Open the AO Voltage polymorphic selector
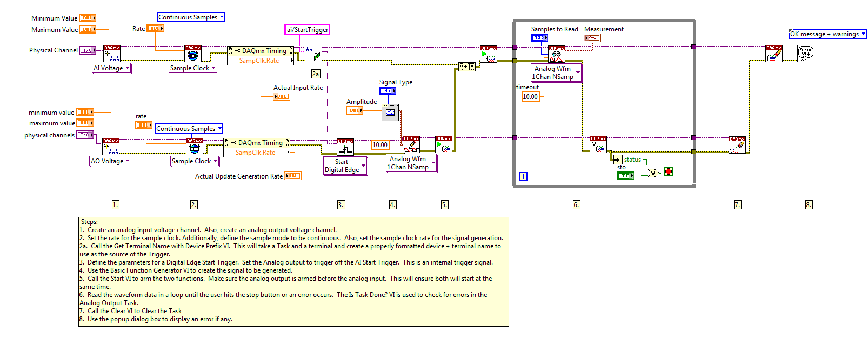This screenshot has width=868, height=337. pyautogui.click(x=110, y=161)
